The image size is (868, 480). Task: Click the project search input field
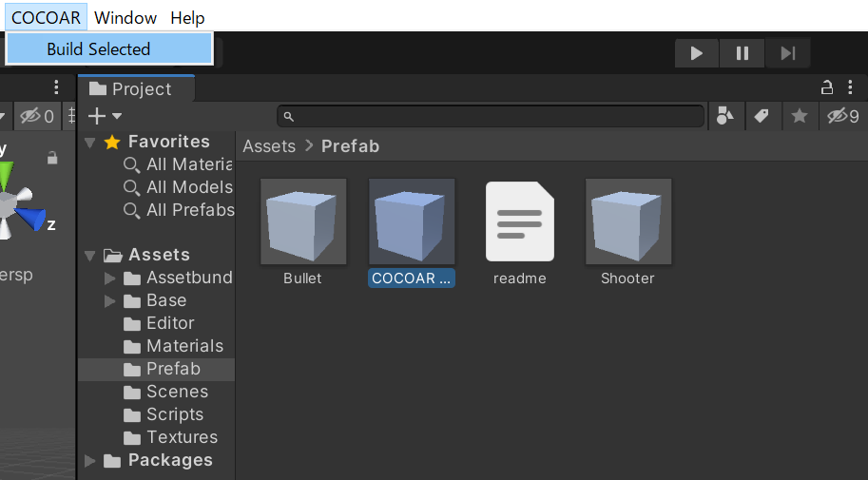tap(491, 116)
